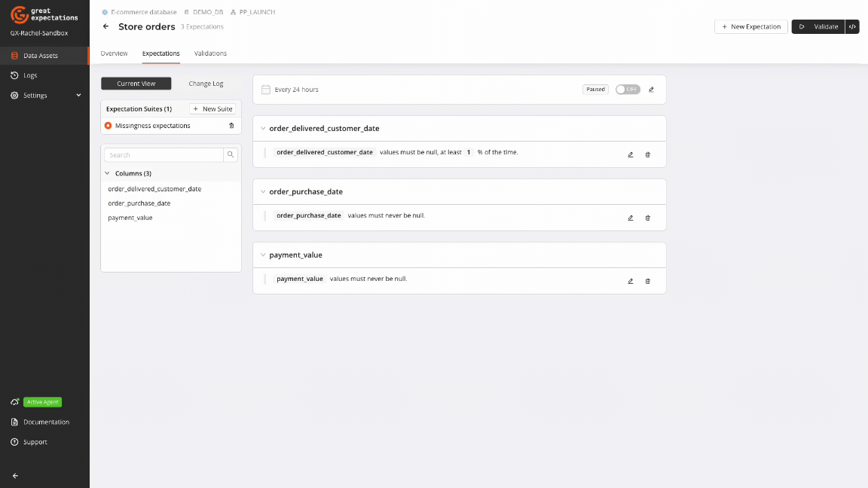Collapse the order_delivered_customer_date section
Screen dimensions: 868x488
[x=262, y=128]
